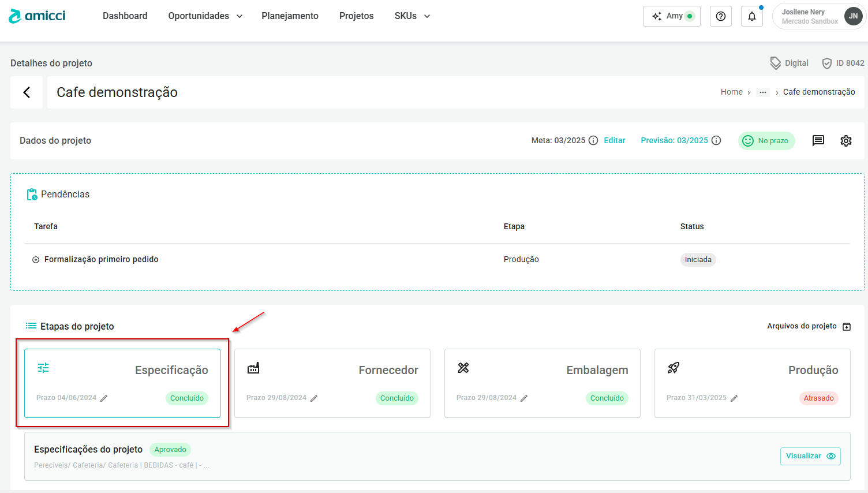Viewport: 868px width, 493px height.
Task: Edit Produção deadline pencil icon
Action: 734,398
